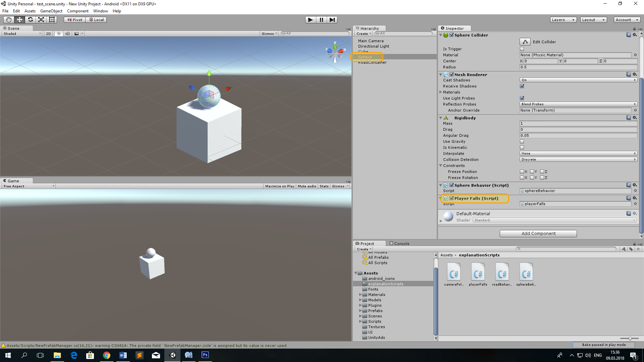Open the Layers dropdown in top toolbar
This screenshot has width=644, height=362.
click(x=563, y=19)
